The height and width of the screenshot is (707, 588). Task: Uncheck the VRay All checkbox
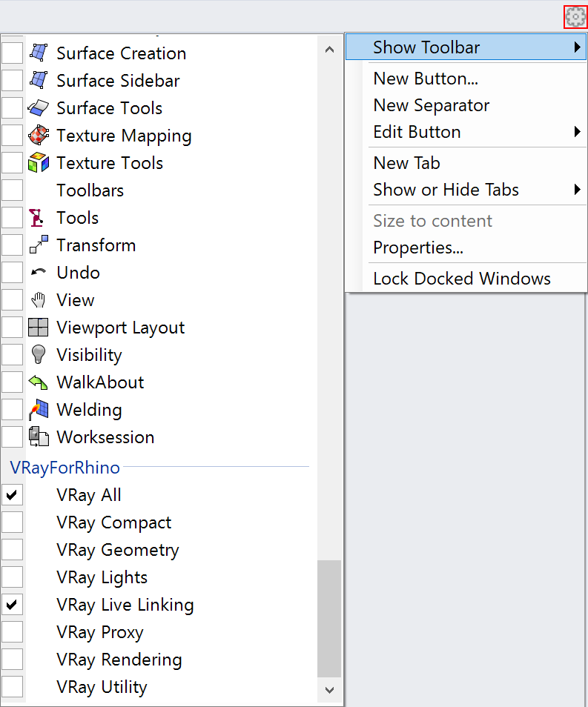tap(12, 495)
